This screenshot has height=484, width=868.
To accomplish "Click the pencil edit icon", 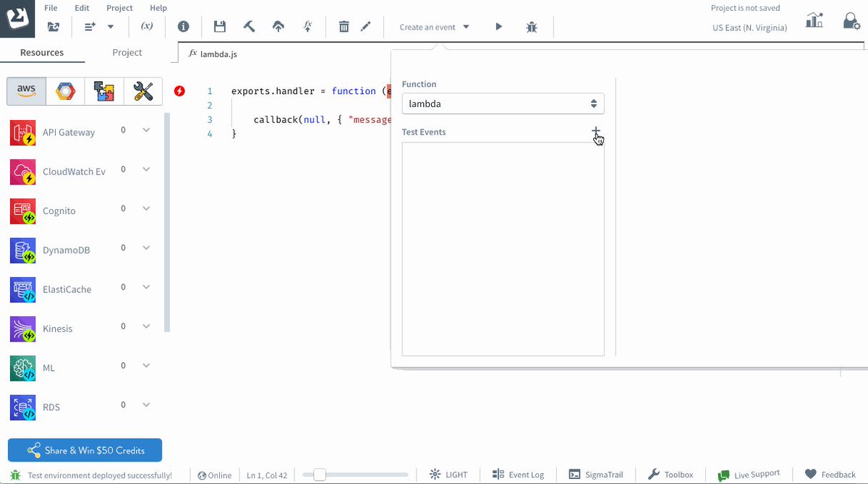I will tap(366, 27).
